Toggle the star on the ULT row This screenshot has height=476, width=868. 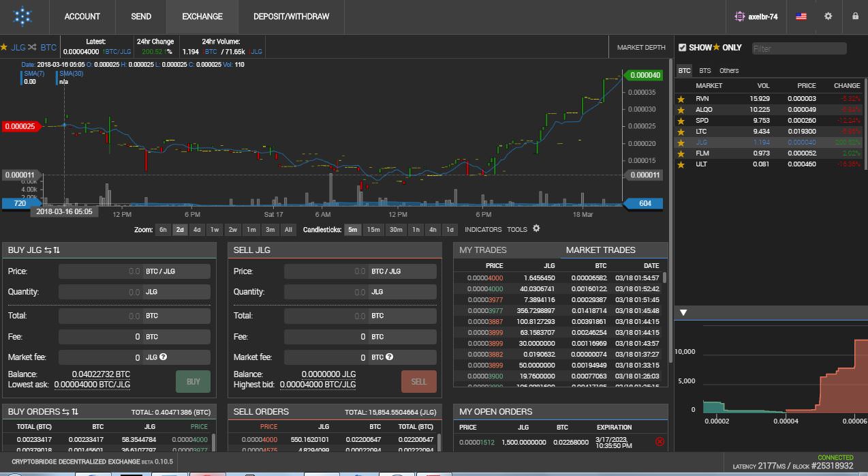(x=681, y=164)
